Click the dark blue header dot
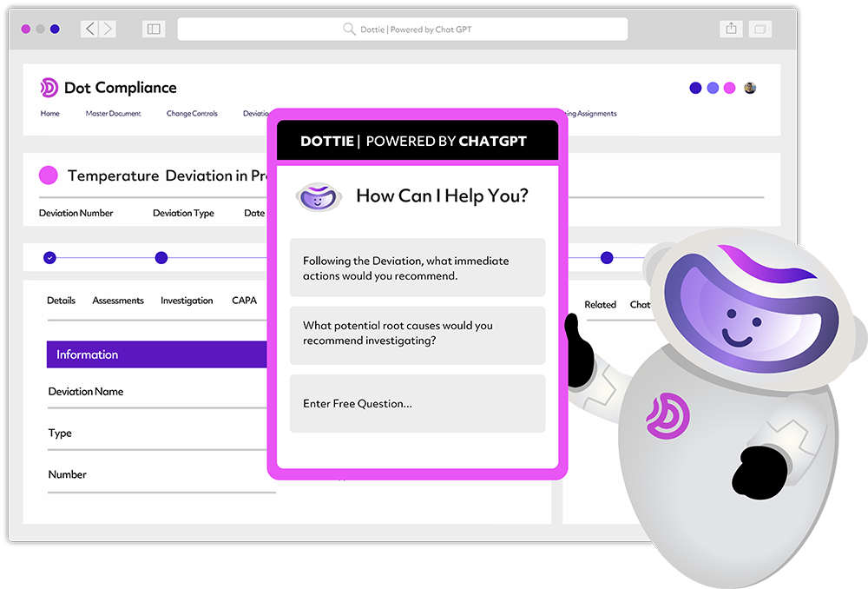Viewport: 868px width, 589px height. click(695, 88)
